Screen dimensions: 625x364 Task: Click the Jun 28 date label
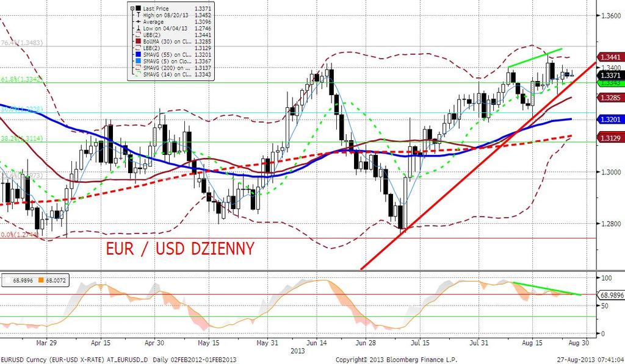click(x=366, y=343)
